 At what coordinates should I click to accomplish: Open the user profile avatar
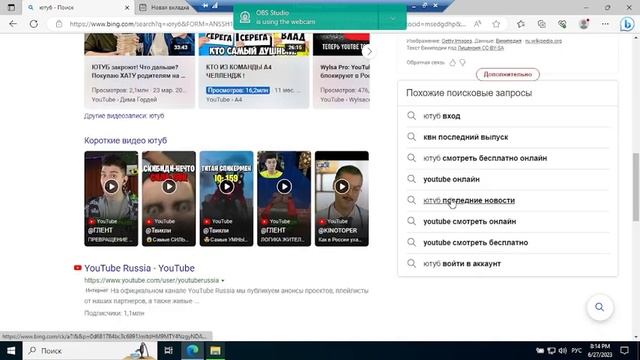point(584,24)
